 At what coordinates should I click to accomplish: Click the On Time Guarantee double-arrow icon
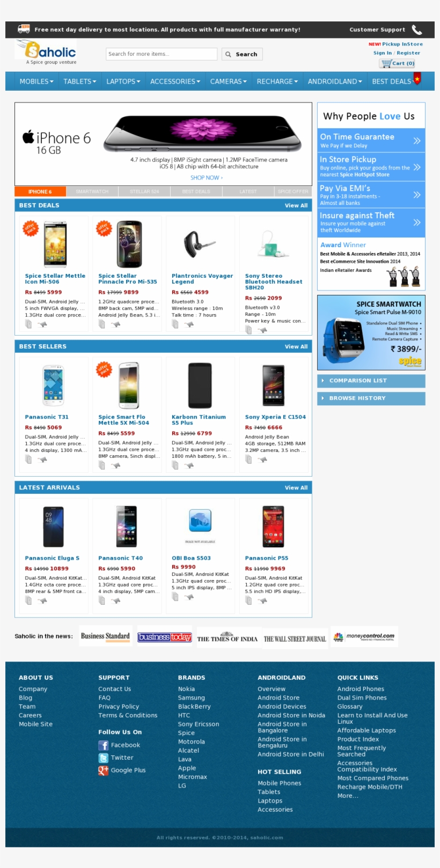417,141
